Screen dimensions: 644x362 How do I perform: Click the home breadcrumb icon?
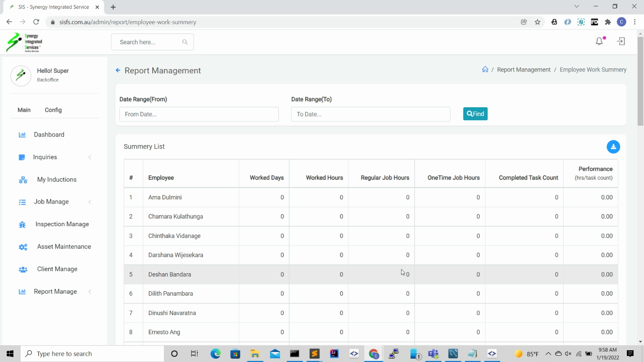tap(485, 70)
